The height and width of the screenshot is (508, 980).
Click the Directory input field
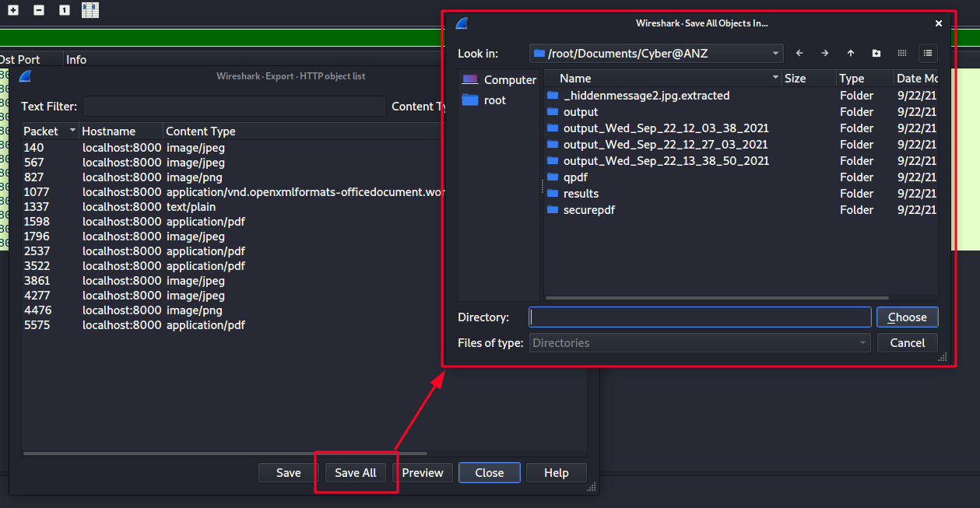(x=700, y=317)
